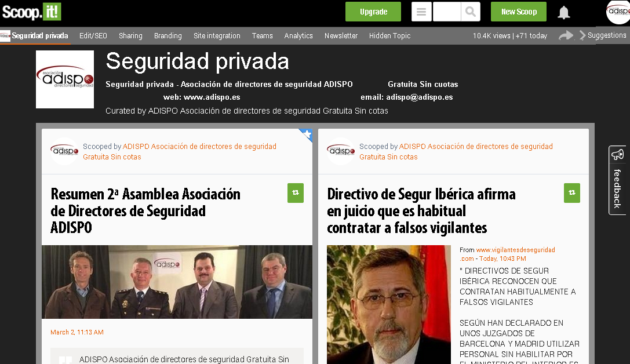Click the large ADISPO topic logo
Image resolution: width=630 pixels, height=364 pixels.
point(65,79)
